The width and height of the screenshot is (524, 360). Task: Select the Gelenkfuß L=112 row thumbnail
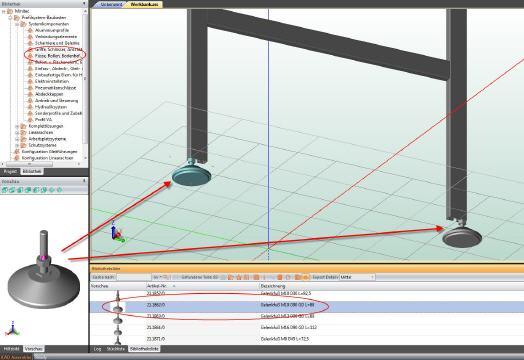[x=118, y=327]
